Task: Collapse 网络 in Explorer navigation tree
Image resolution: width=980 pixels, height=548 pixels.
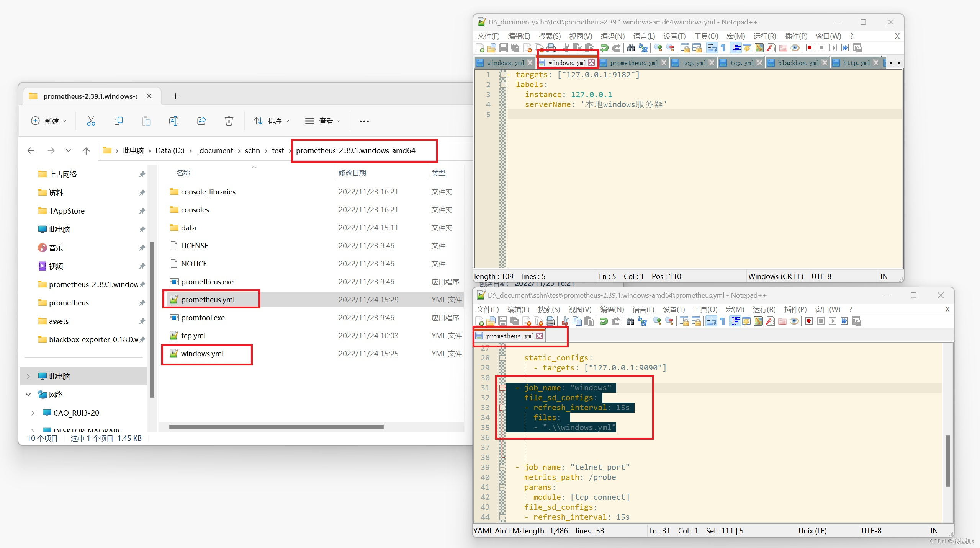Action: [28, 395]
